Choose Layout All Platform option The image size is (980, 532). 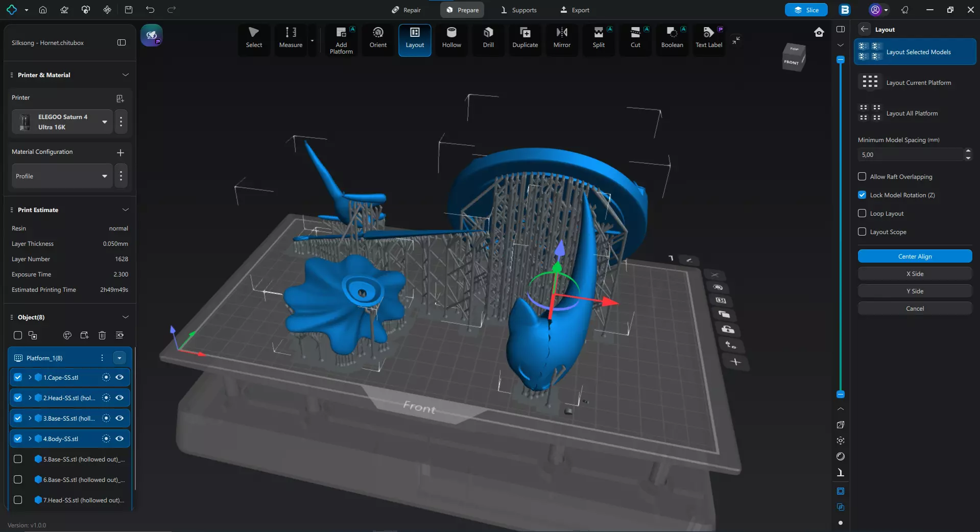(915, 113)
